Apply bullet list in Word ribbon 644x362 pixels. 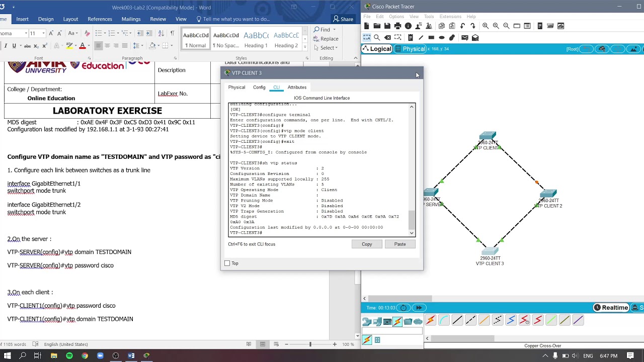click(99, 33)
